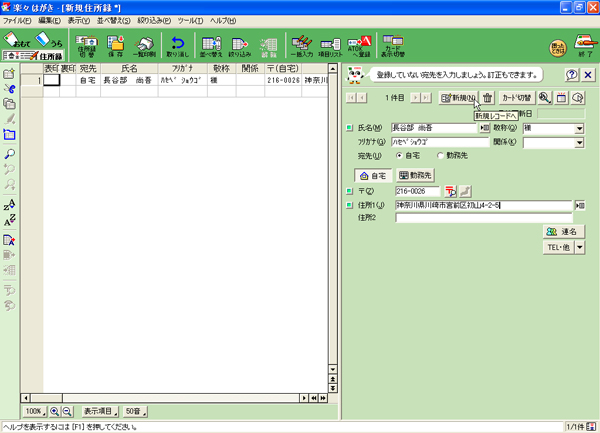Image resolution: width=600 pixels, height=433 pixels.
Task: Click the trash icon to delete record
Action: coord(487,97)
